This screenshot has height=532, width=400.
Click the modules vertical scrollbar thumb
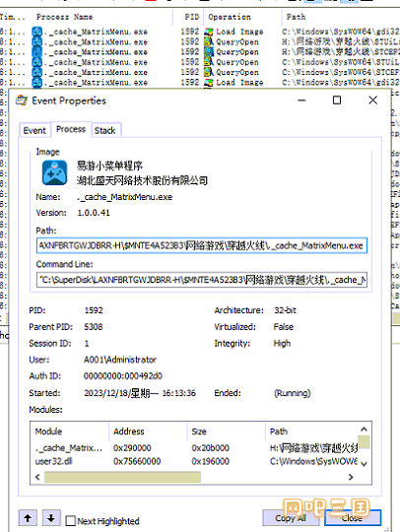[364, 442]
